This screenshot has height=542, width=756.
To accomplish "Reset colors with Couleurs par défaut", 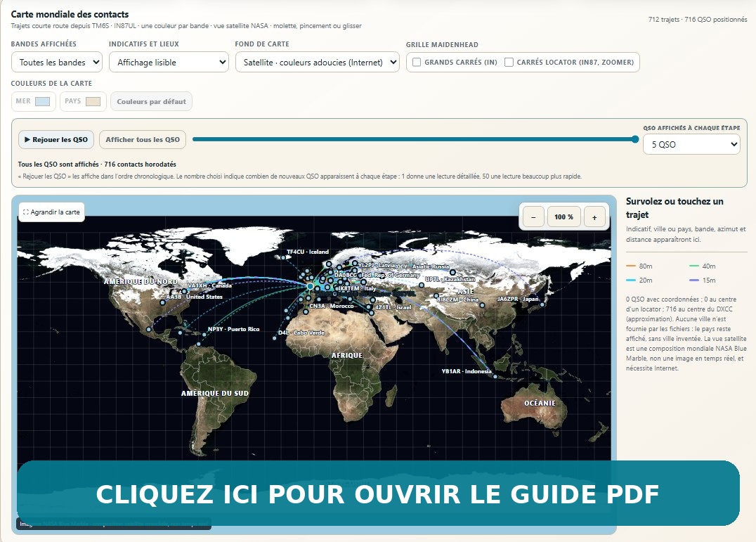I will tap(151, 101).
